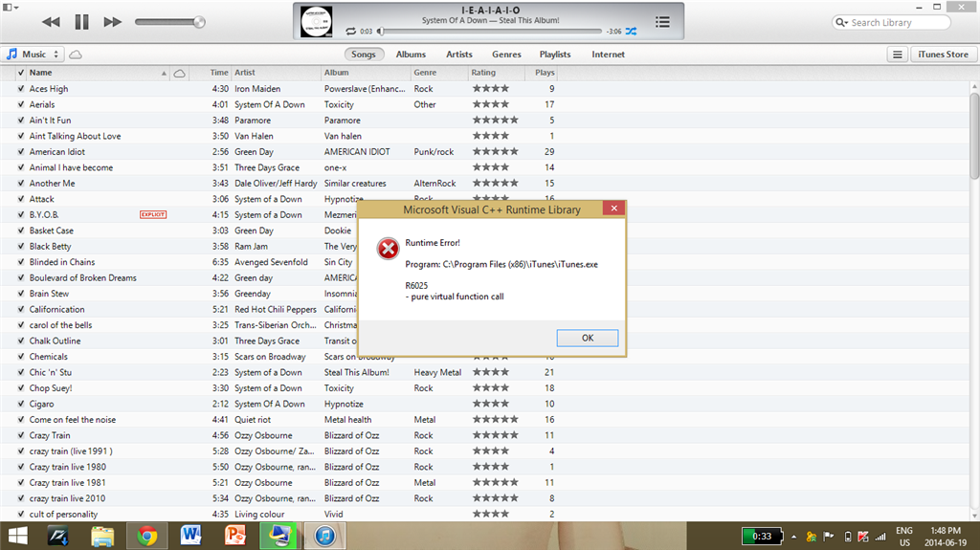The image size is (980, 550).
Task: Toggle the repeat icon in player
Action: click(x=350, y=32)
